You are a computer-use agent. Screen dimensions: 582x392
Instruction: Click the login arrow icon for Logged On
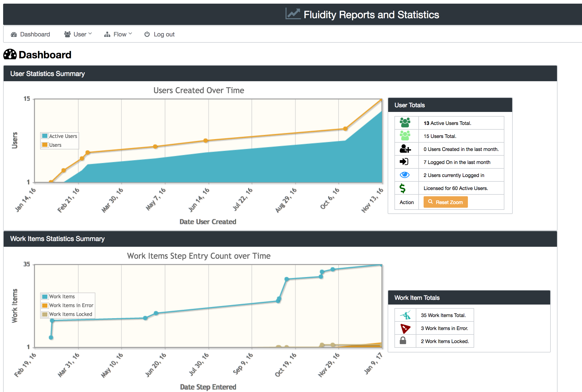click(x=404, y=162)
